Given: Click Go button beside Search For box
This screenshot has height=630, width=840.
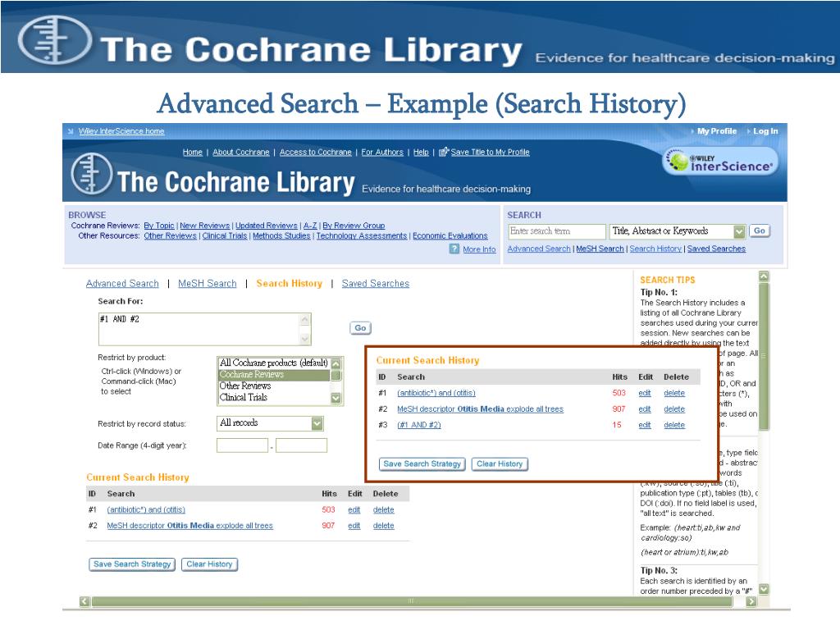Looking at the screenshot, I should (x=360, y=328).
